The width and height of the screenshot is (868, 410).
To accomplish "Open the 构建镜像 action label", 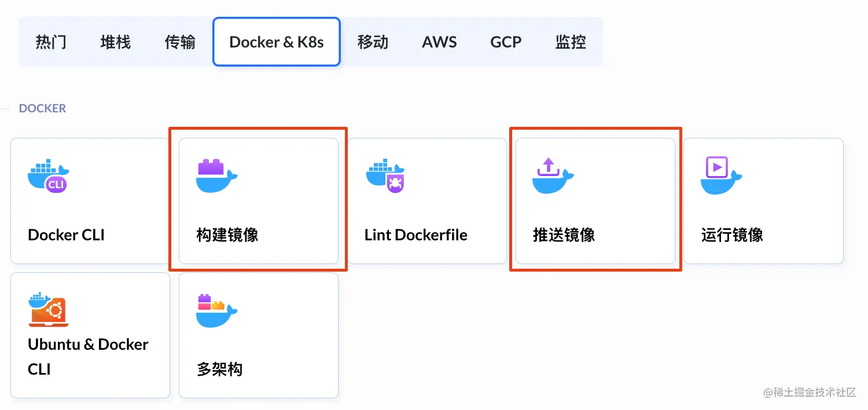I will click(227, 235).
